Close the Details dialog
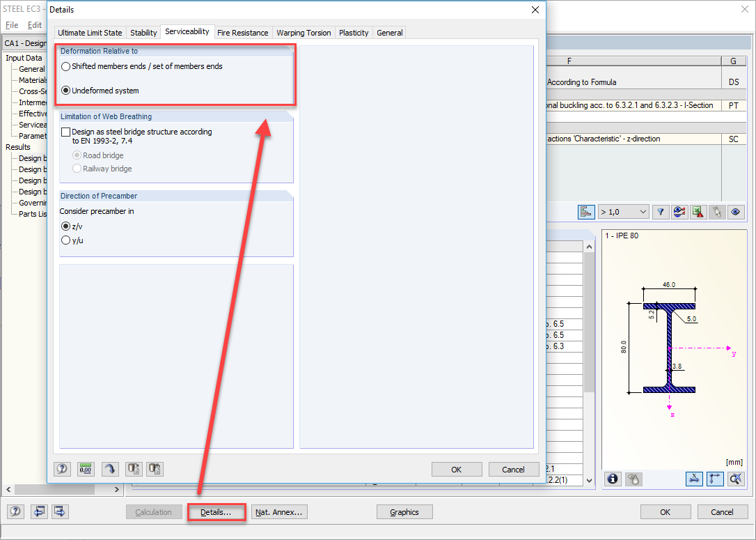756x540 pixels. [535, 10]
